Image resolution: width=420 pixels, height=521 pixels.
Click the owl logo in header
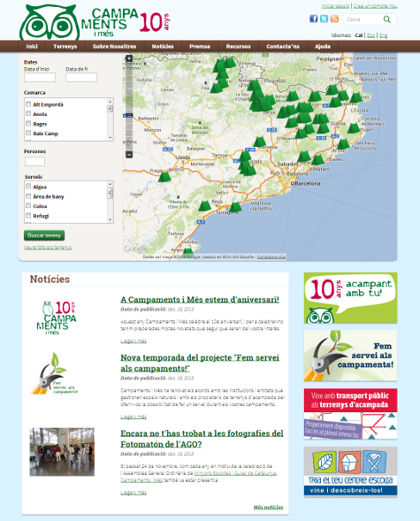click(50, 23)
